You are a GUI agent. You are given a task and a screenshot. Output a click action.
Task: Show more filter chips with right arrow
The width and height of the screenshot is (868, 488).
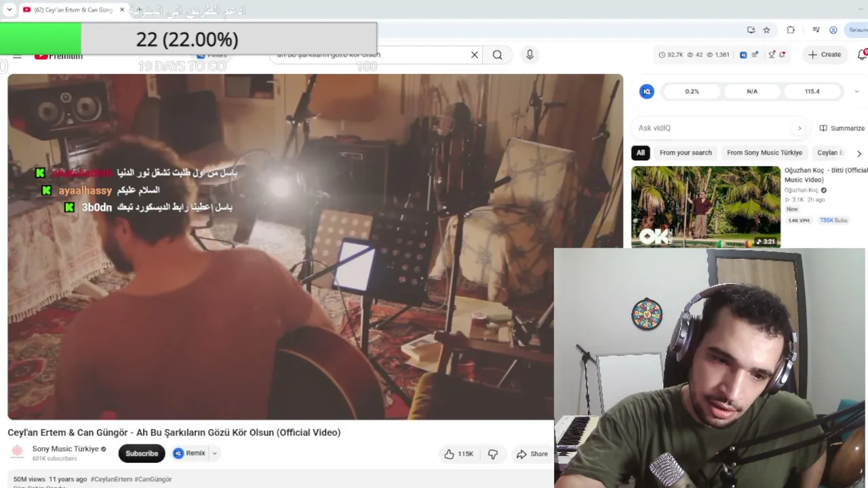click(859, 154)
